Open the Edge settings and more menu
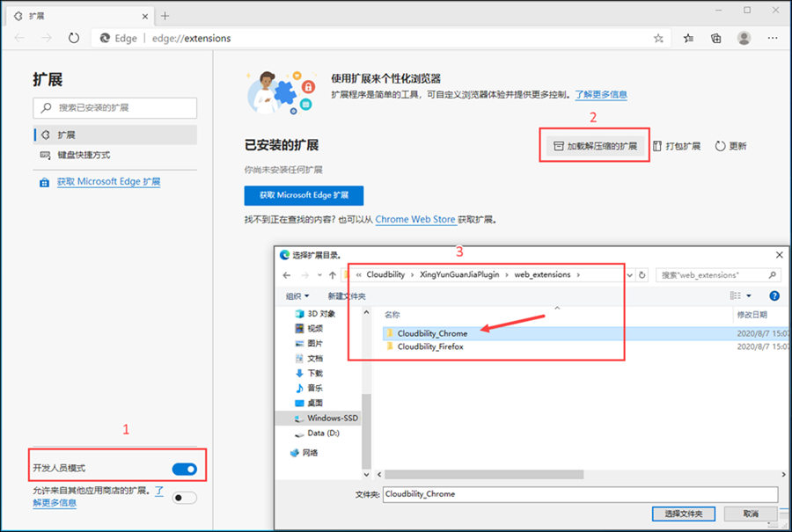The image size is (792, 532). tap(773, 38)
